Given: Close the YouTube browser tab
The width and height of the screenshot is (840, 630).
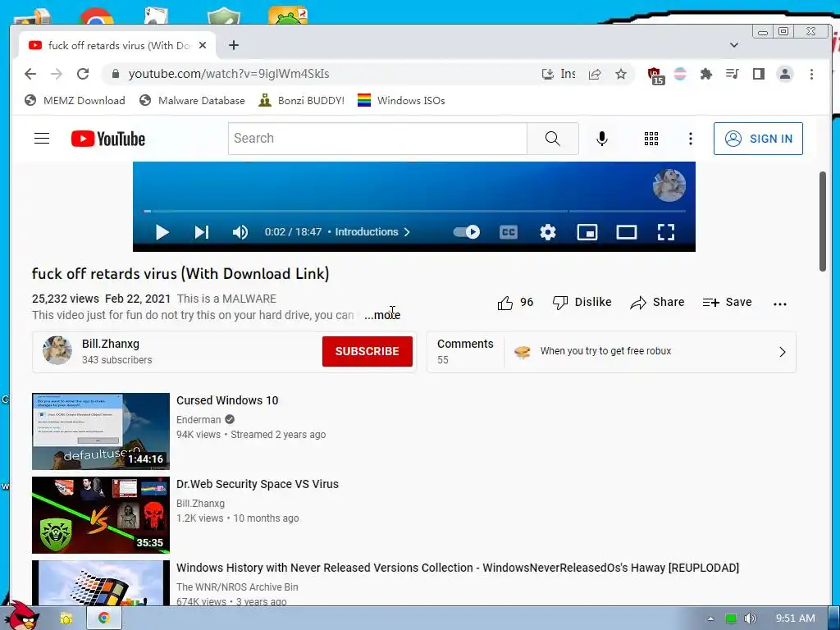Looking at the screenshot, I should tap(203, 46).
